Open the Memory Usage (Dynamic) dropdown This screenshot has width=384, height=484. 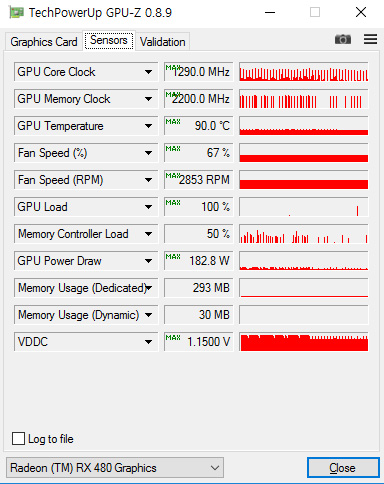point(86,315)
